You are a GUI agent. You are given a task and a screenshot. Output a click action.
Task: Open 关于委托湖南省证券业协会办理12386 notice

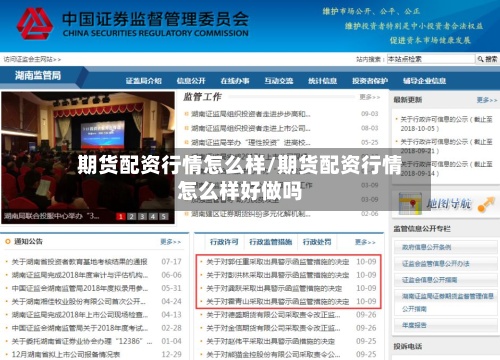82,341
